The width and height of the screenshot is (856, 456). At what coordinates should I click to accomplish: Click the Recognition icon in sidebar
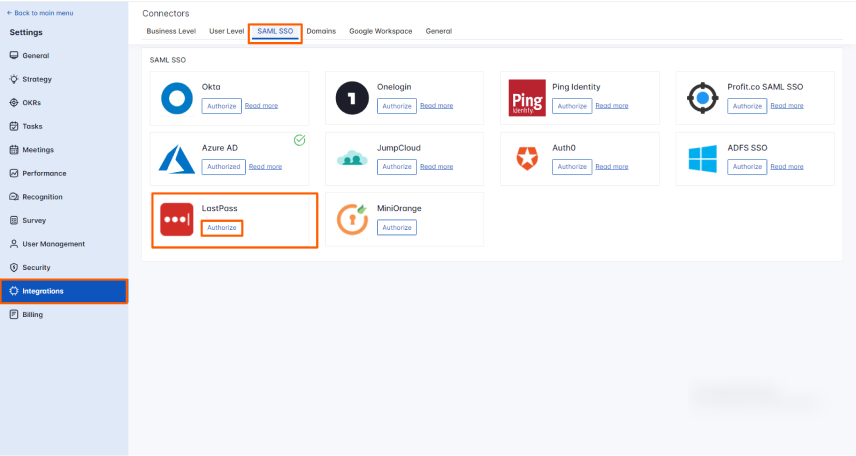(x=14, y=196)
